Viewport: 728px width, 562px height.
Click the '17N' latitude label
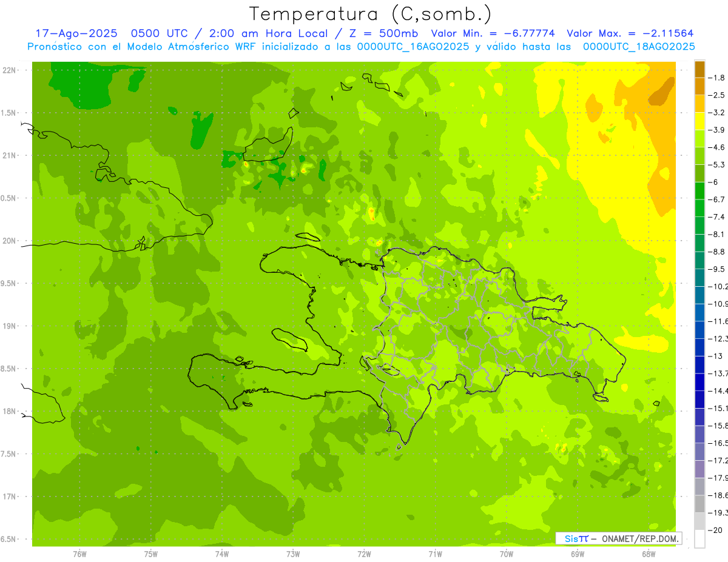(8, 497)
